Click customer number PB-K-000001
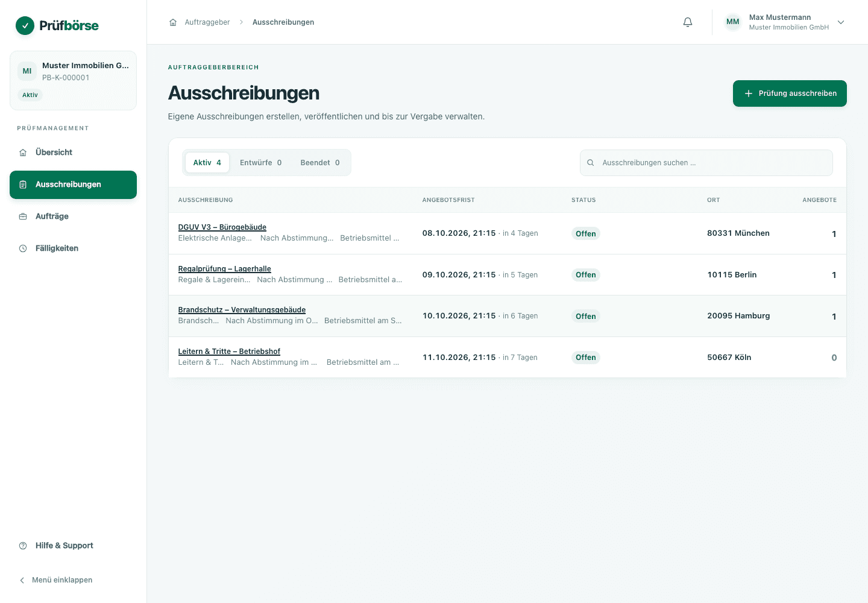The width and height of the screenshot is (868, 603). 66,78
